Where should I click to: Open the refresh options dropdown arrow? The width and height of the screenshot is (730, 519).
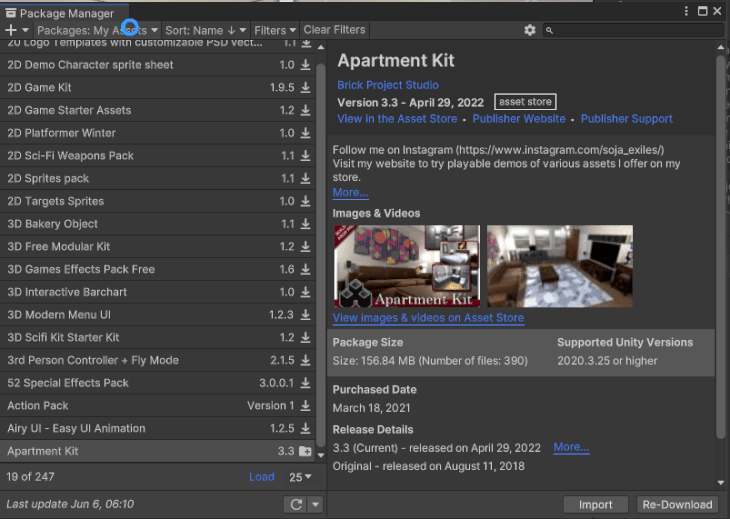coord(315,504)
